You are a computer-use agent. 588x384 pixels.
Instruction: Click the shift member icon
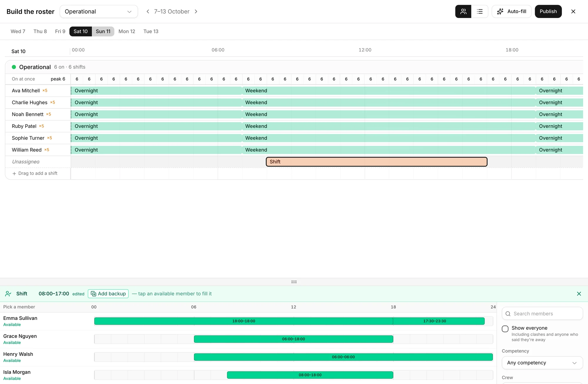[x=8, y=294]
